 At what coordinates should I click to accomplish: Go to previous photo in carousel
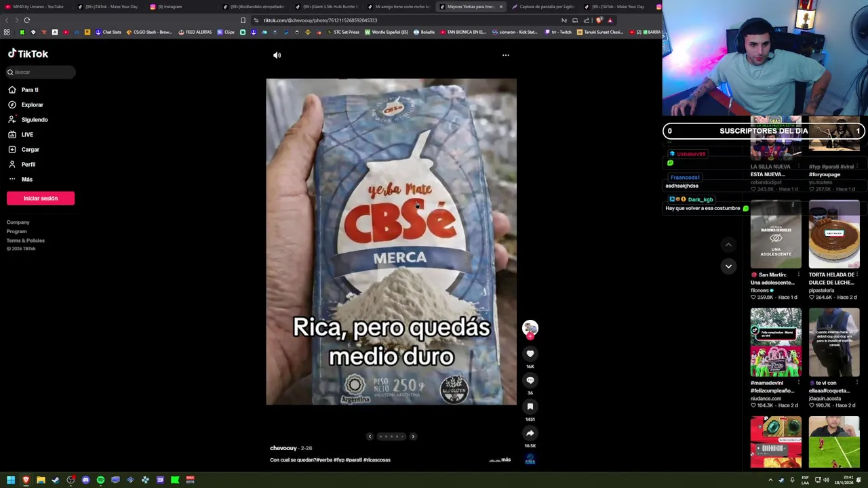tap(370, 436)
